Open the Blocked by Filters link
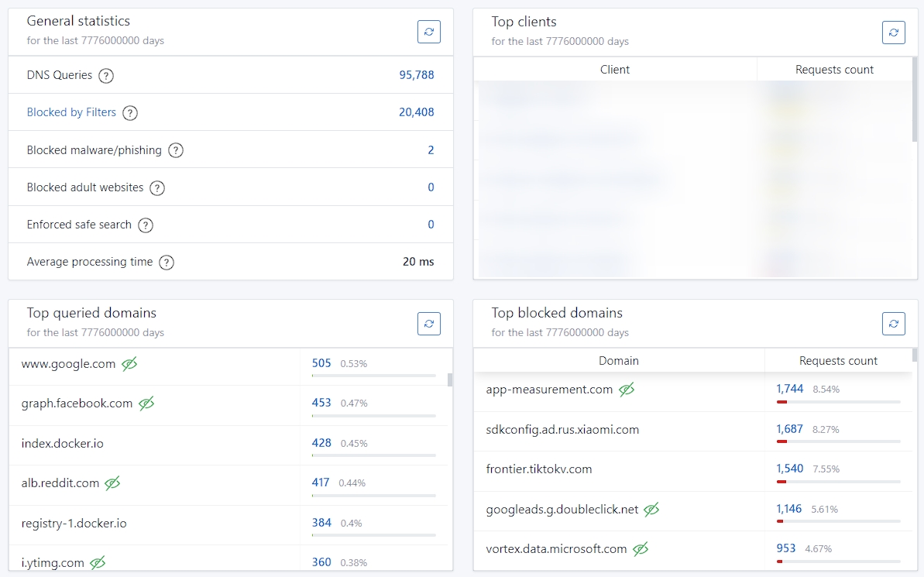 click(x=70, y=112)
